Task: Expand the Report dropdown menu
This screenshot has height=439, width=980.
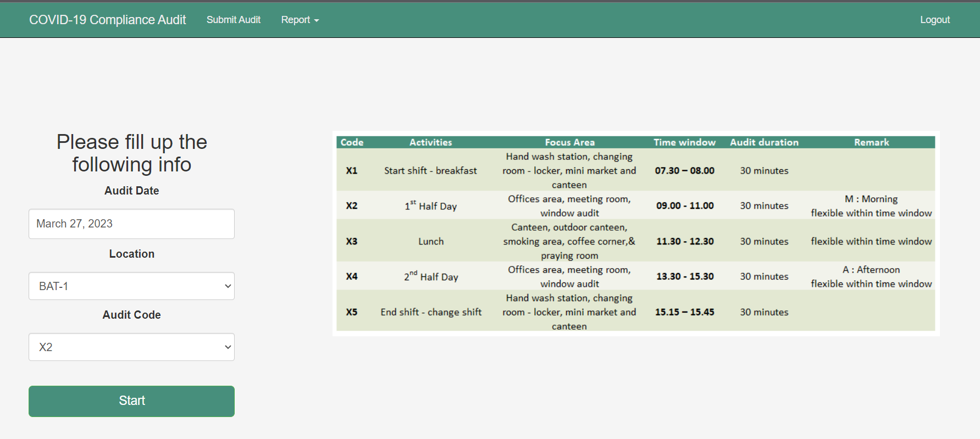Action: [x=300, y=20]
